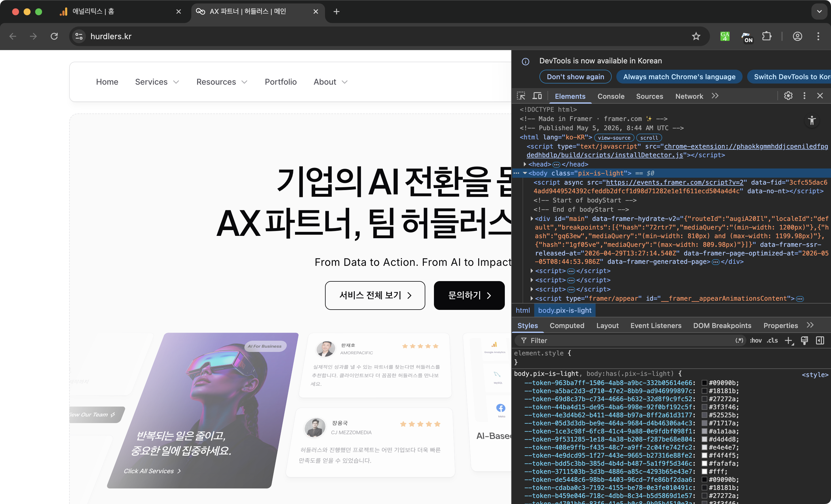Toggle the :hov element state button
This screenshot has width=831, height=504.
point(756,340)
